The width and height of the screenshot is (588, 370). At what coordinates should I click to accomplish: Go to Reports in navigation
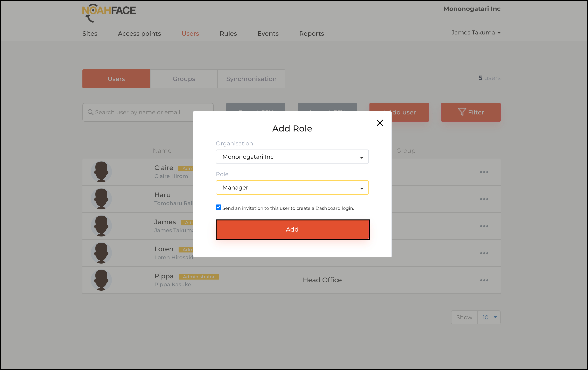[x=311, y=34]
